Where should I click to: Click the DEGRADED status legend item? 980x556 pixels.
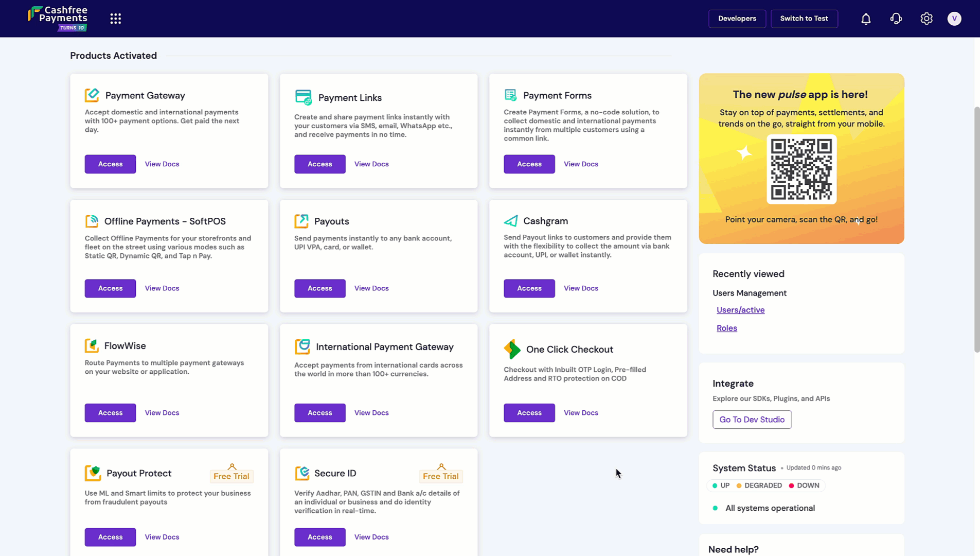pos(759,485)
